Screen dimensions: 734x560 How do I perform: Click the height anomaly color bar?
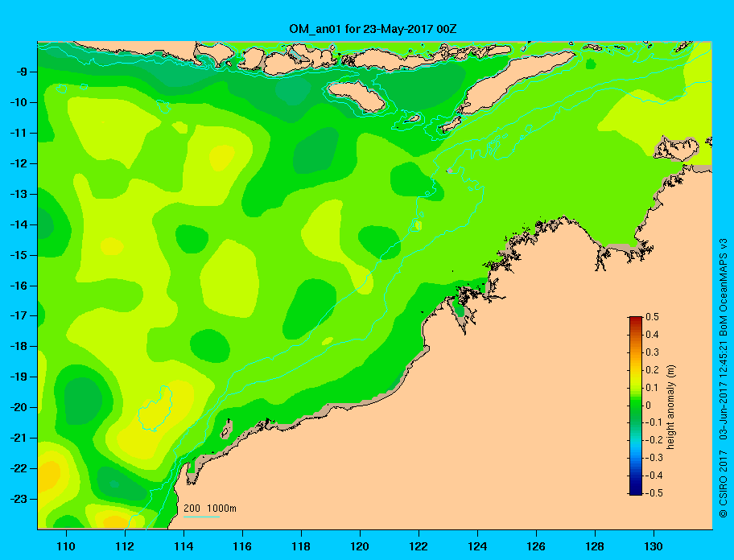pyautogui.click(x=636, y=406)
